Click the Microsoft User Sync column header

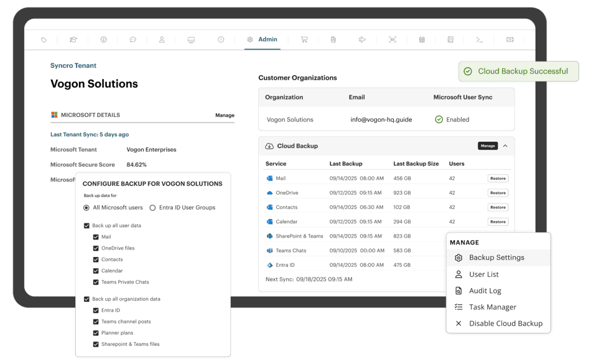[x=463, y=97]
